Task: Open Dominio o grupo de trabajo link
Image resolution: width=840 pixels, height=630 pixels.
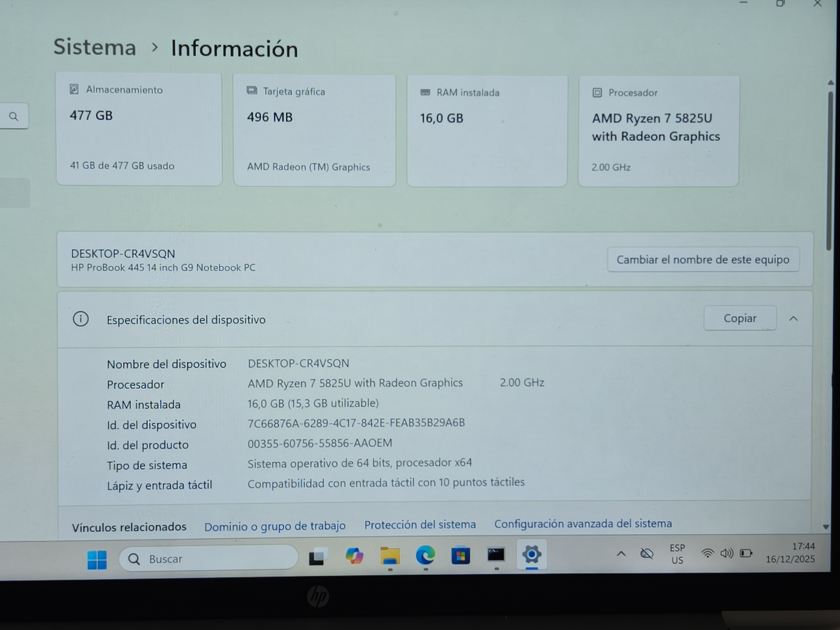Action: (275, 526)
